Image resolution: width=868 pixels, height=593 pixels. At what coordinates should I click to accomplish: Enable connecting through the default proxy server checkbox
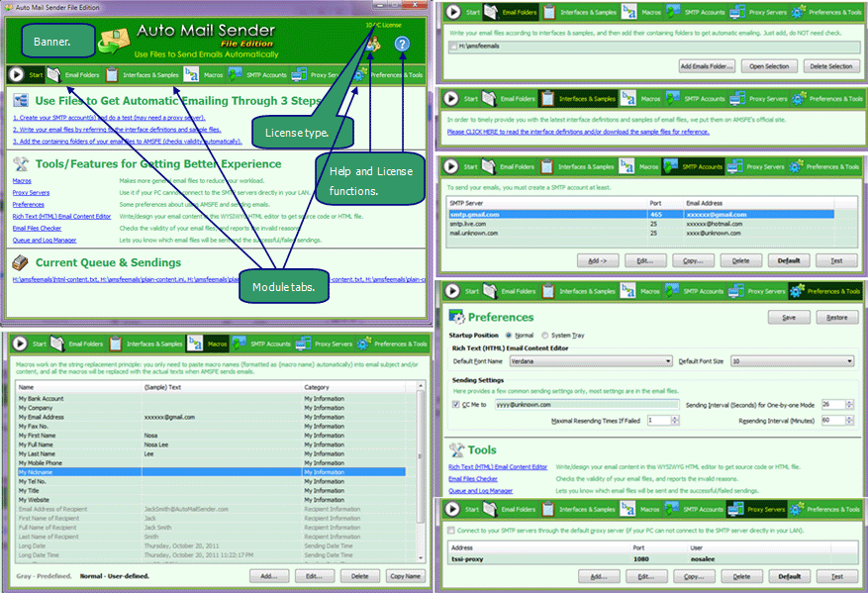[x=451, y=531]
